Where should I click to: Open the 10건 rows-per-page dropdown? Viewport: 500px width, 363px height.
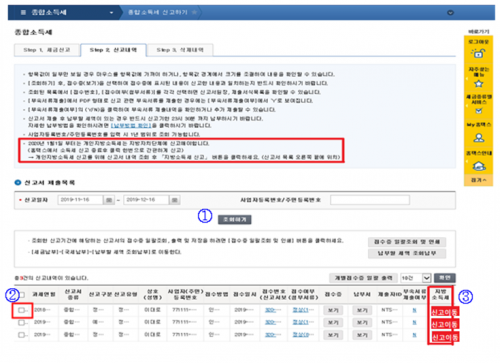416,278
